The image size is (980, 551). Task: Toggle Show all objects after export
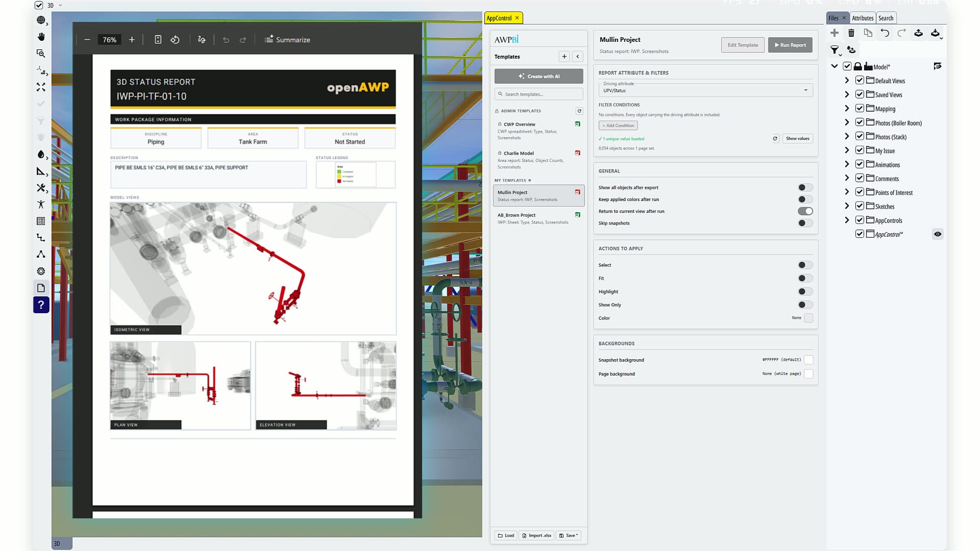805,187
